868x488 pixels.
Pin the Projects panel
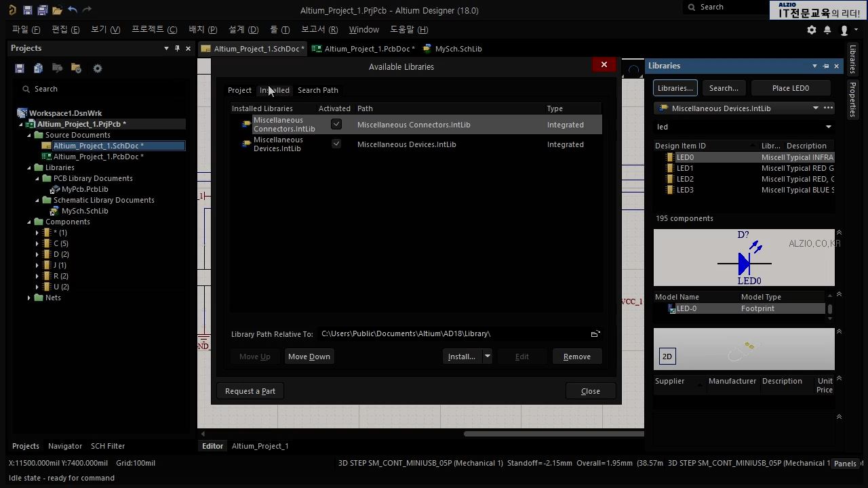coord(177,48)
